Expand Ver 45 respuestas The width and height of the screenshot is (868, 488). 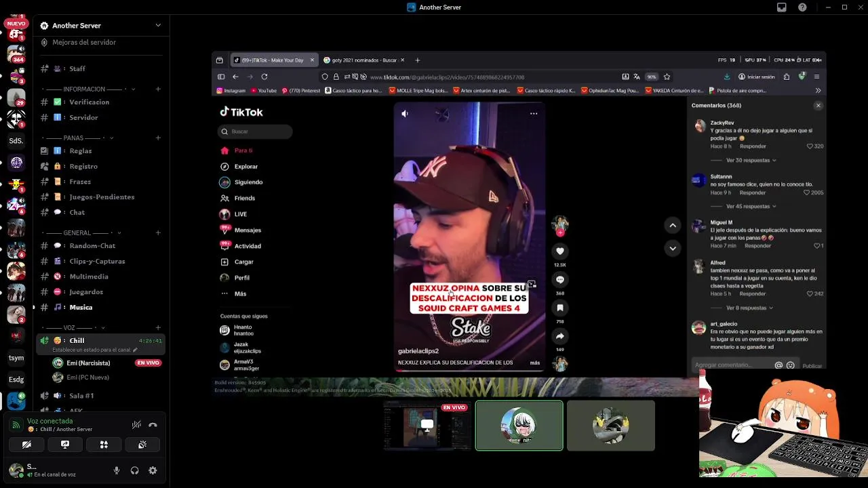pyautogui.click(x=751, y=206)
